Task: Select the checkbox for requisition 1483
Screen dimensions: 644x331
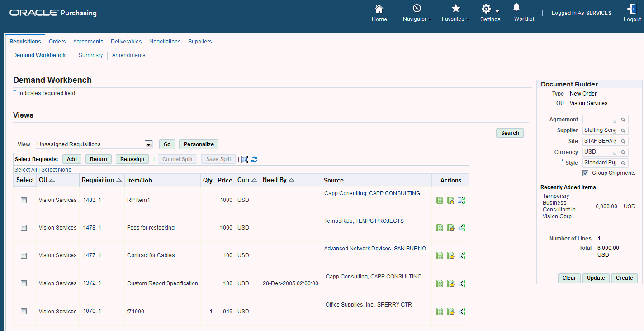Action: coord(24,200)
